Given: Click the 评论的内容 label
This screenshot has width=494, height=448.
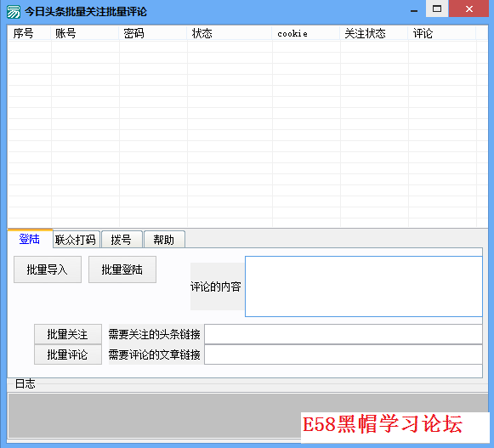Looking at the screenshot, I should (x=216, y=286).
